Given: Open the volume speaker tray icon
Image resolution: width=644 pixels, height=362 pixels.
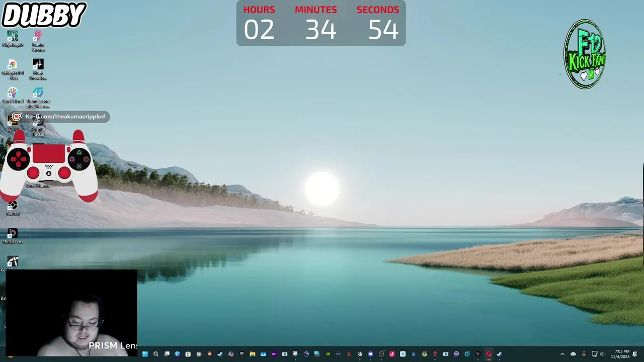Looking at the screenshot, I should pos(602,354).
